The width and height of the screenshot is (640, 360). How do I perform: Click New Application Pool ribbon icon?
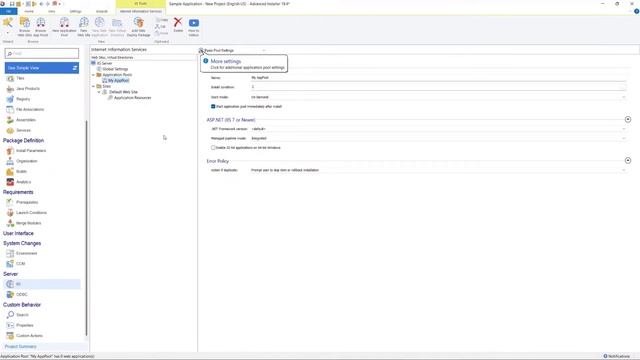click(x=64, y=27)
